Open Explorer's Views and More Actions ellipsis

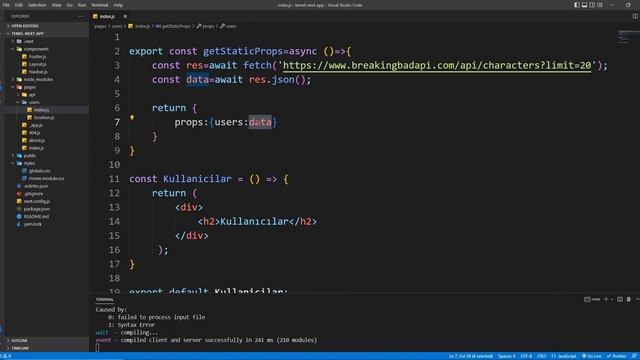[81, 16]
